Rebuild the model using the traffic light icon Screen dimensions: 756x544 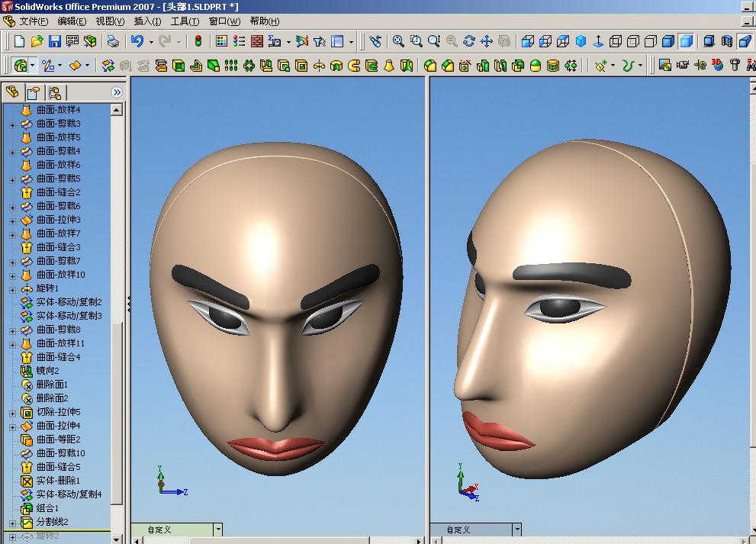pos(198,41)
